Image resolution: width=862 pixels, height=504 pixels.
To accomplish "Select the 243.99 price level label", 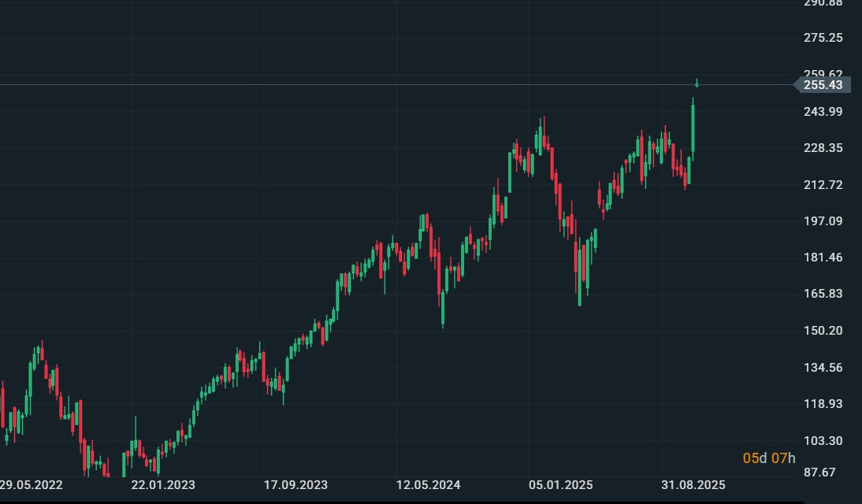I will [x=823, y=112].
